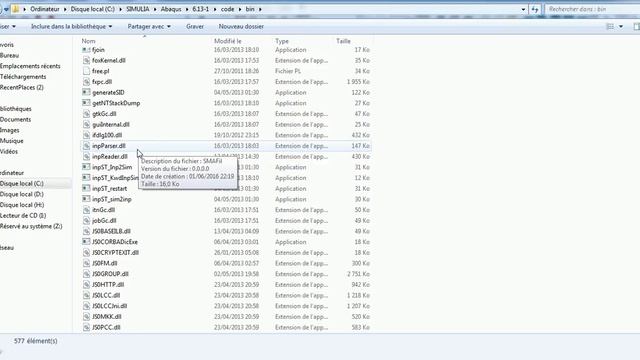Image resolution: width=640 pixels, height=360 pixels.
Task: Expand breadcrumb arrow after Ordinateur
Action: tap(65, 9)
